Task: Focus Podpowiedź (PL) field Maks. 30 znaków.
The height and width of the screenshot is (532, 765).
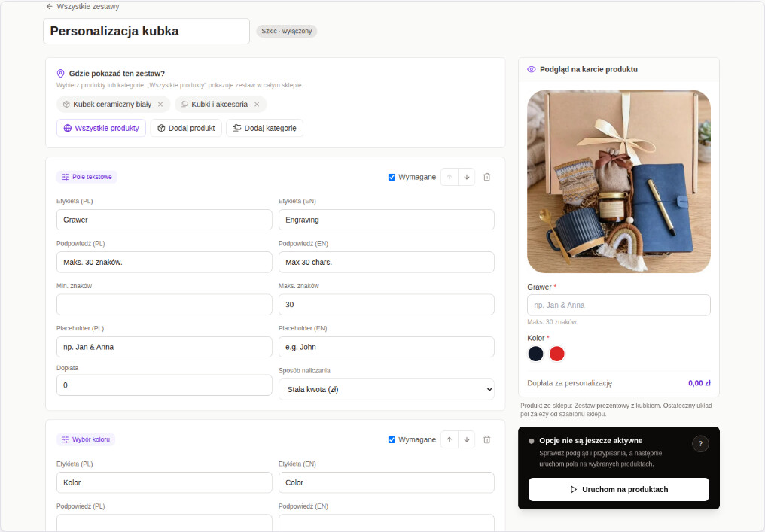Action: [x=164, y=263]
